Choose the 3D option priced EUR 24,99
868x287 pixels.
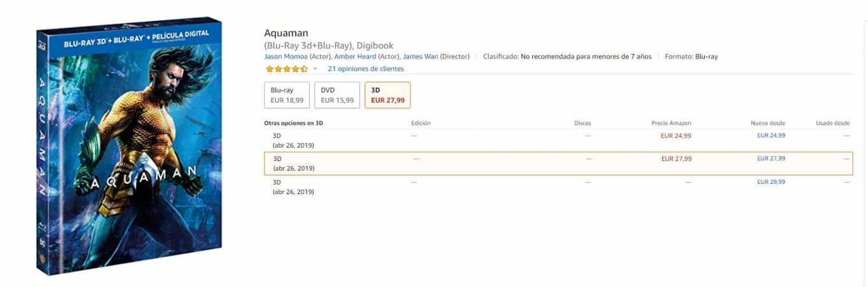pos(277,136)
